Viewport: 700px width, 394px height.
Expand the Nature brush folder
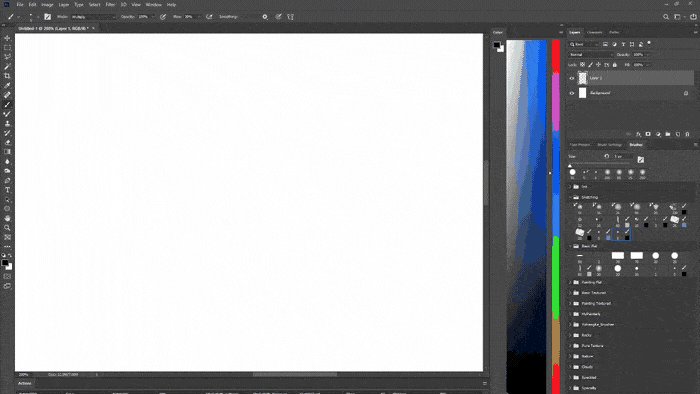pos(571,356)
